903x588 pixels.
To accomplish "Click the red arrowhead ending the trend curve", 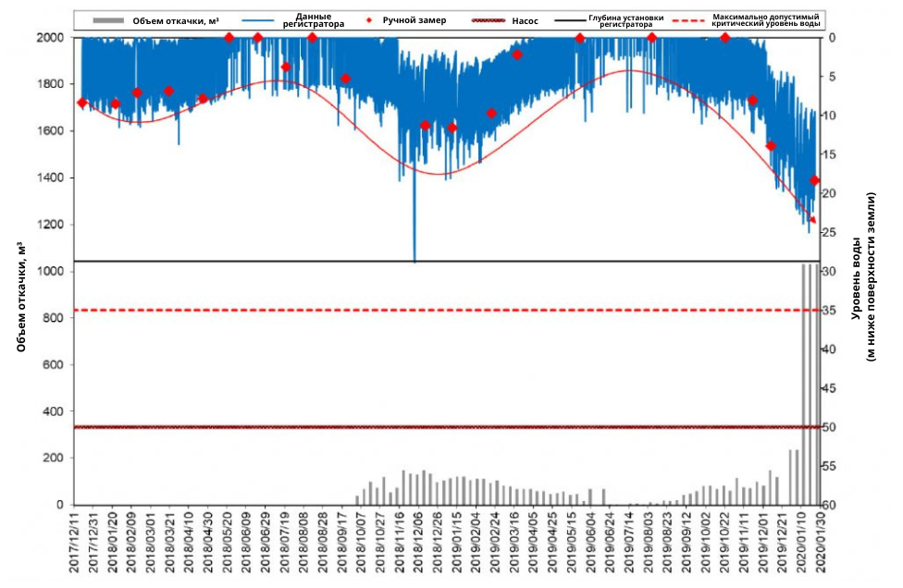I will tap(812, 219).
